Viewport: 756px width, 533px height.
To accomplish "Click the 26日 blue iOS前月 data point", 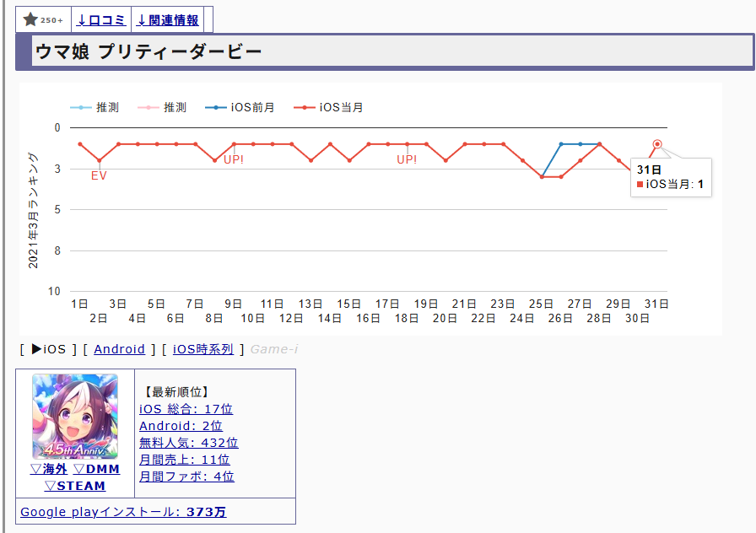I will coord(561,144).
